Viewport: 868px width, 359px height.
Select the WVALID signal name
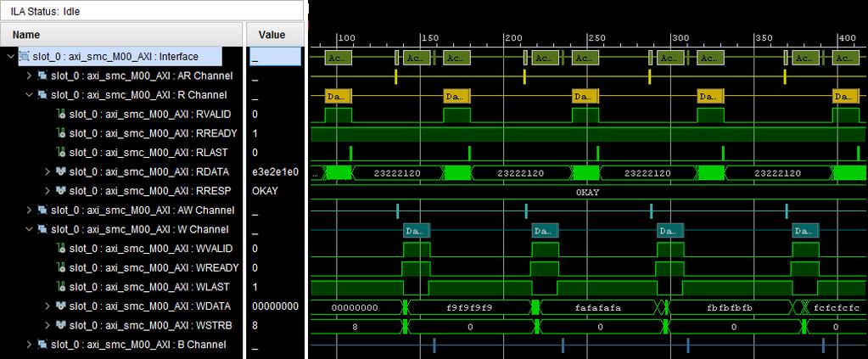point(151,248)
